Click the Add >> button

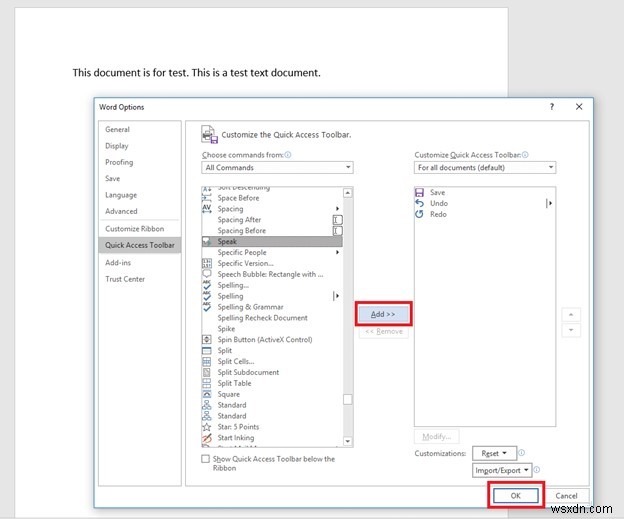coord(383,314)
